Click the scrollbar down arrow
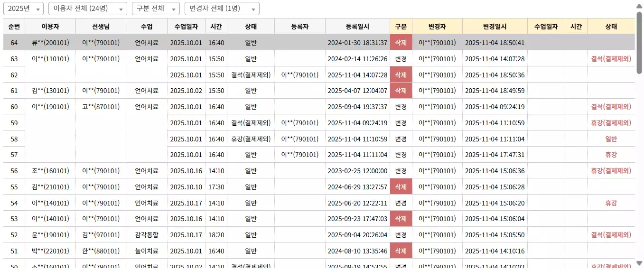Image resolution: width=644 pixels, height=270 pixels. click(639, 263)
